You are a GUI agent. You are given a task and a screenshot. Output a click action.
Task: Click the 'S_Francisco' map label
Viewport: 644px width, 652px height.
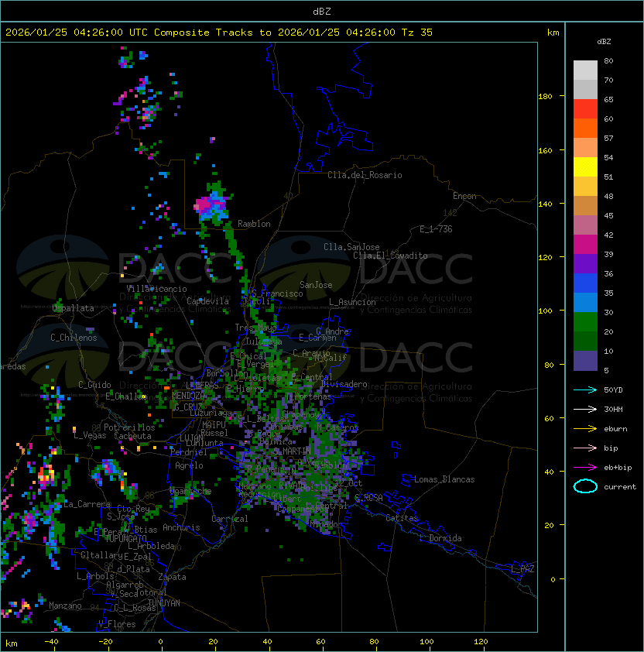click(x=278, y=293)
